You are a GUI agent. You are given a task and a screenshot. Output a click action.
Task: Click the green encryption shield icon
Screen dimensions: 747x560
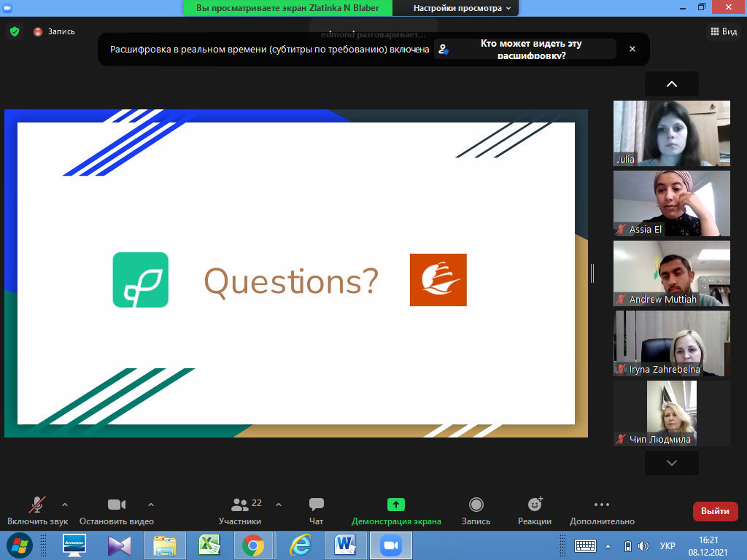15,31
